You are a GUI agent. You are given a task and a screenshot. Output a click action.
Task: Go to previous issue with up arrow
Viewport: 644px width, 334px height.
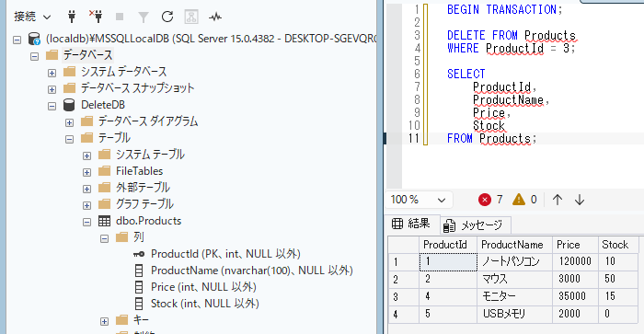coord(558,200)
